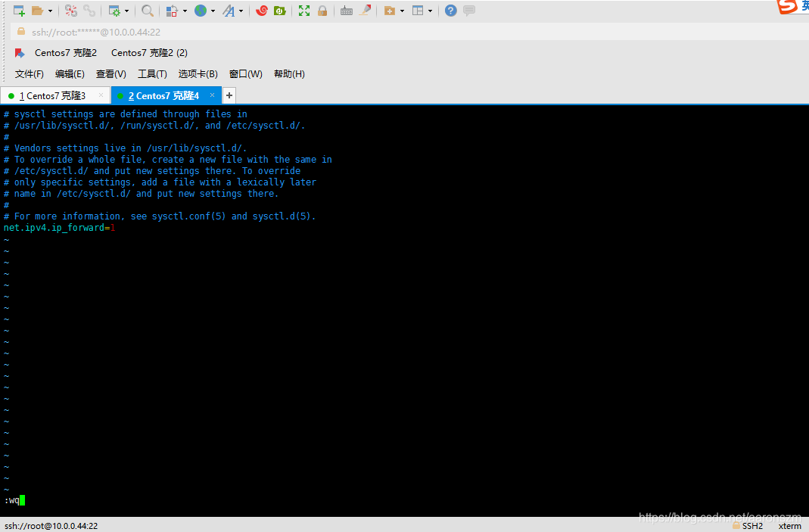Open the 帮助(H) menu
Screen dimensions: 809x532
pos(289,74)
